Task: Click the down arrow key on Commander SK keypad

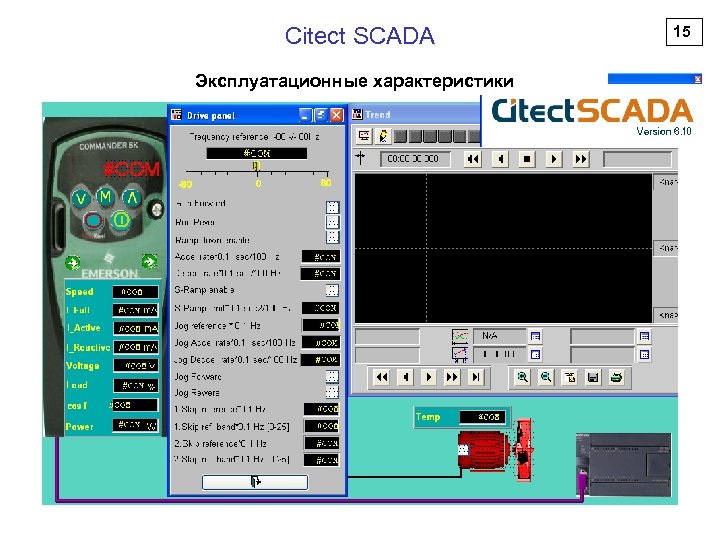Action: pos(81,199)
